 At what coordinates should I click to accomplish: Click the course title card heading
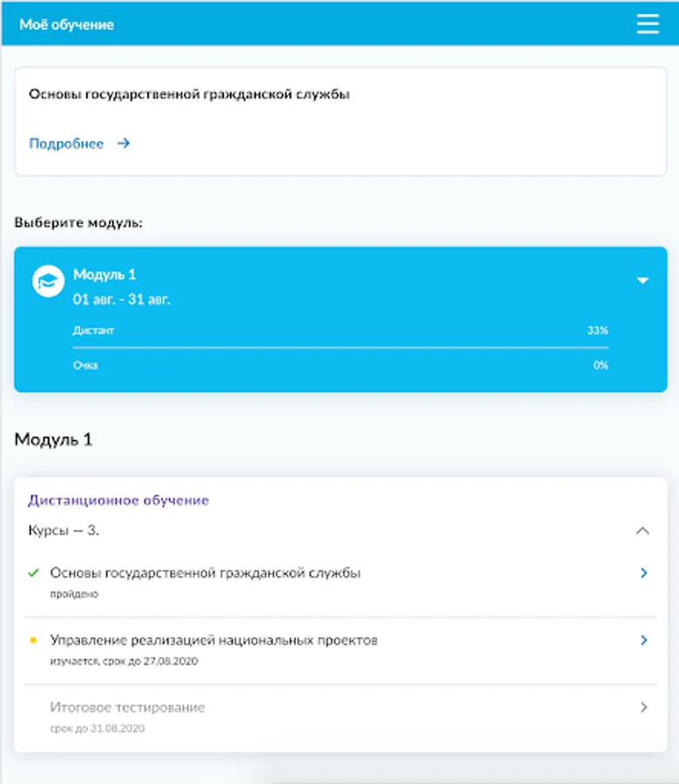pyautogui.click(x=190, y=95)
